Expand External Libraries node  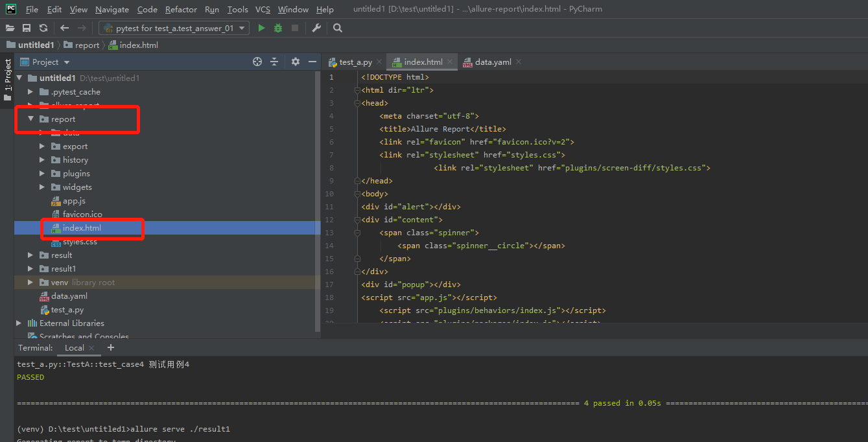point(19,323)
